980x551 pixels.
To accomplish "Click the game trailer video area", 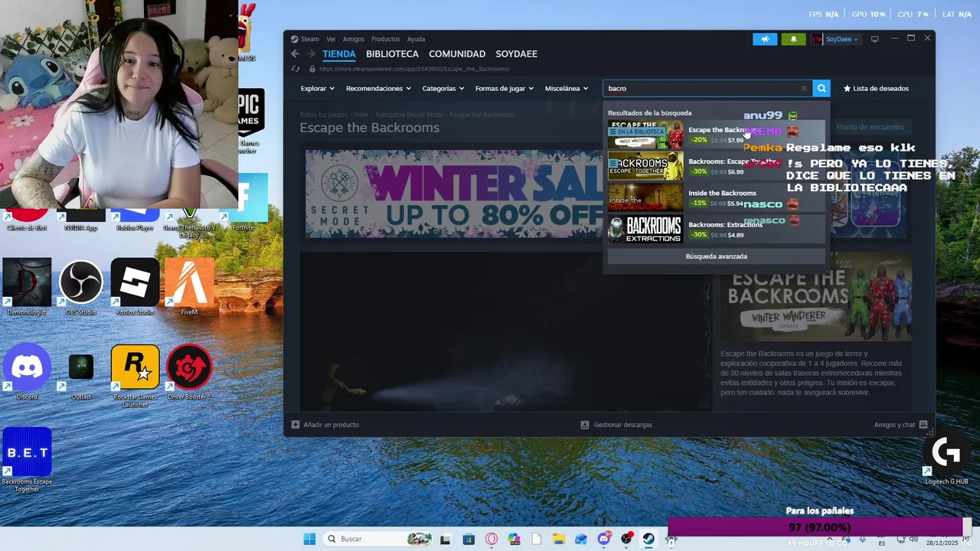I will pos(505,331).
